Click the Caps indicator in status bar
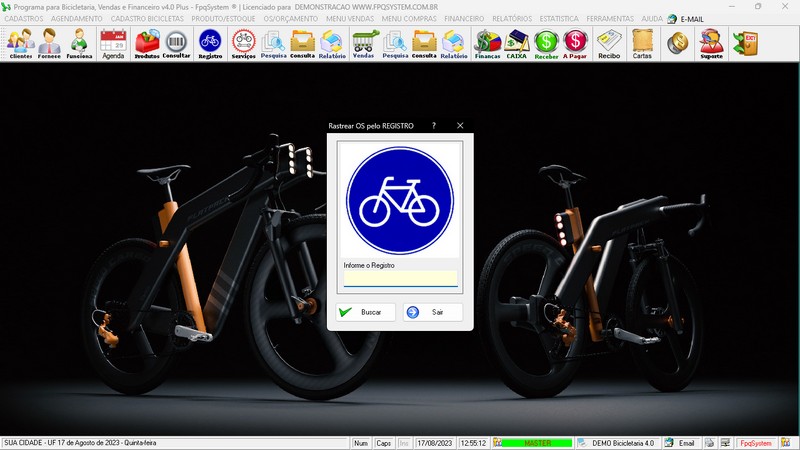 [383, 443]
